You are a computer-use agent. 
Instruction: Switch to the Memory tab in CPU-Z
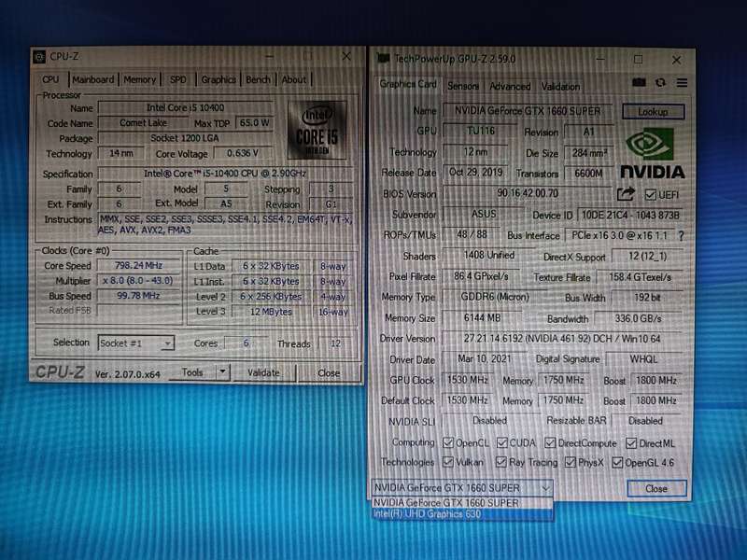point(139,79)
